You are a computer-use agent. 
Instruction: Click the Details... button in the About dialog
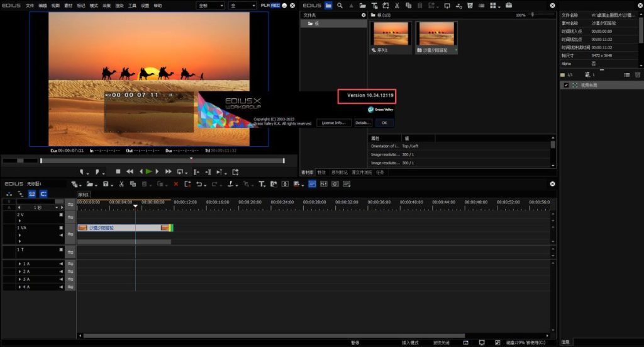click(363, 123)
